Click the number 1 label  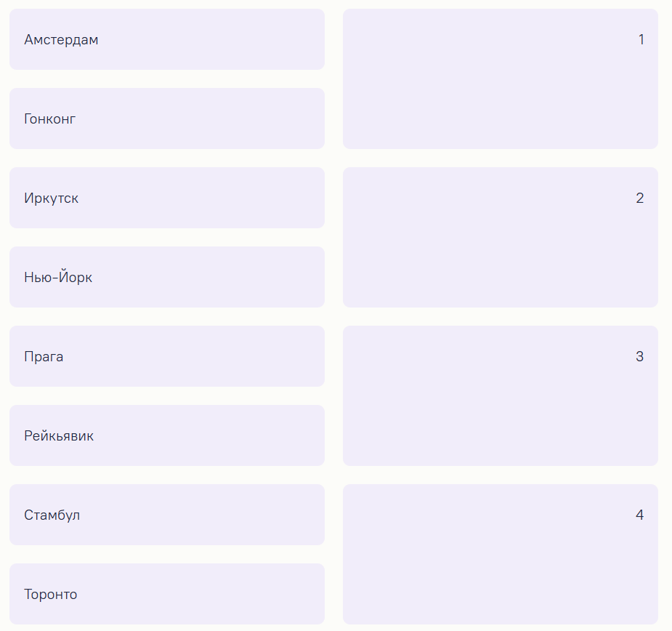tap(641, 39)
